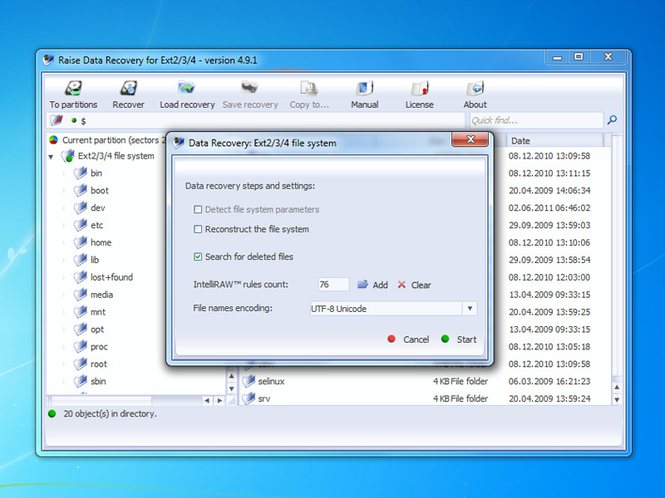Click the path bar flag icon
Image resolution: width=665 pixels, height=498 pixels.
pos(57,120)
